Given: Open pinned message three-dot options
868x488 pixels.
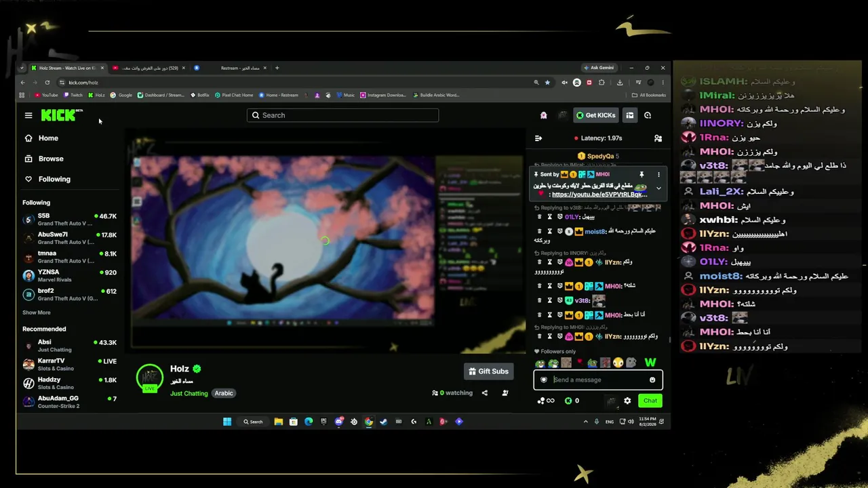Looking at the screenshot, I should click(658, 175).
